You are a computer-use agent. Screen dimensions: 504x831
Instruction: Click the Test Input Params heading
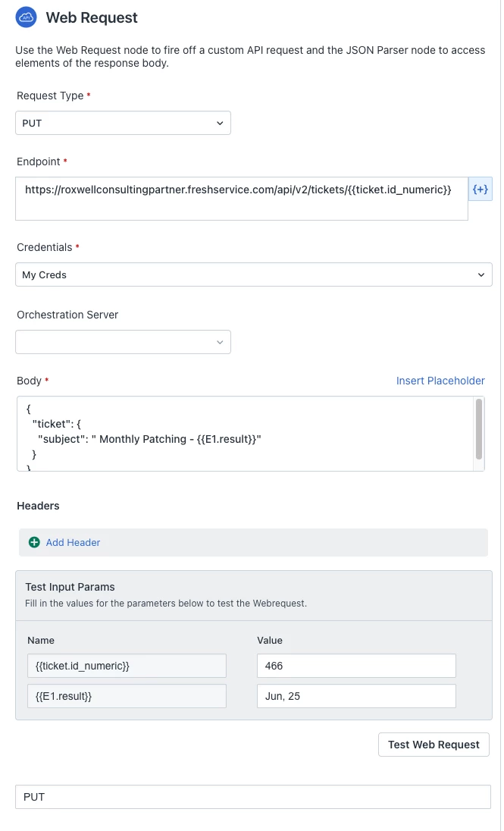point(70,587)
